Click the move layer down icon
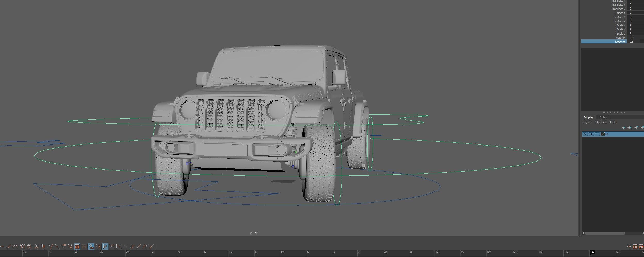This screenshot has width=644, height=257. pyautogui.click(x=630, y=127)
